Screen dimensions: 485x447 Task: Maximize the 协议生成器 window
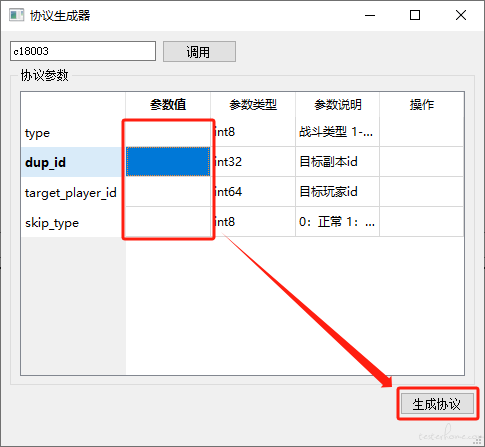pyautogui.click(x=415, y=15)
